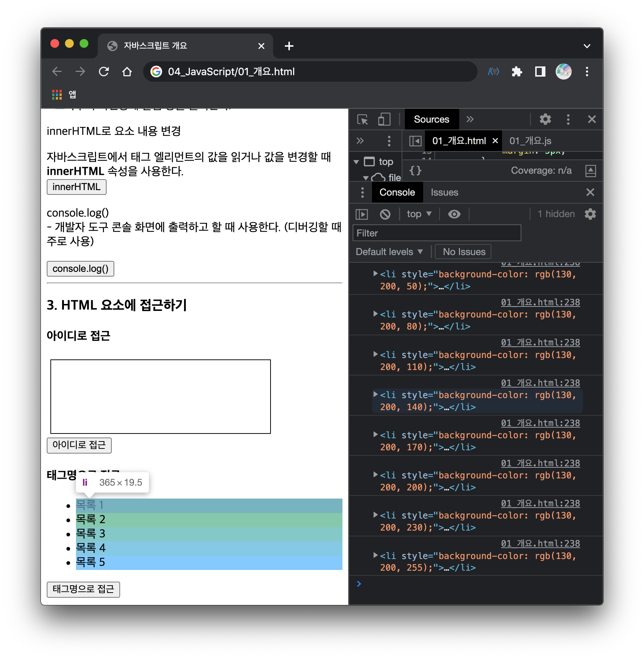This screenshot has width=644, height=659.
Task: Expand the li element with rgb(130, 200, 50)
Action: (375, 274)
